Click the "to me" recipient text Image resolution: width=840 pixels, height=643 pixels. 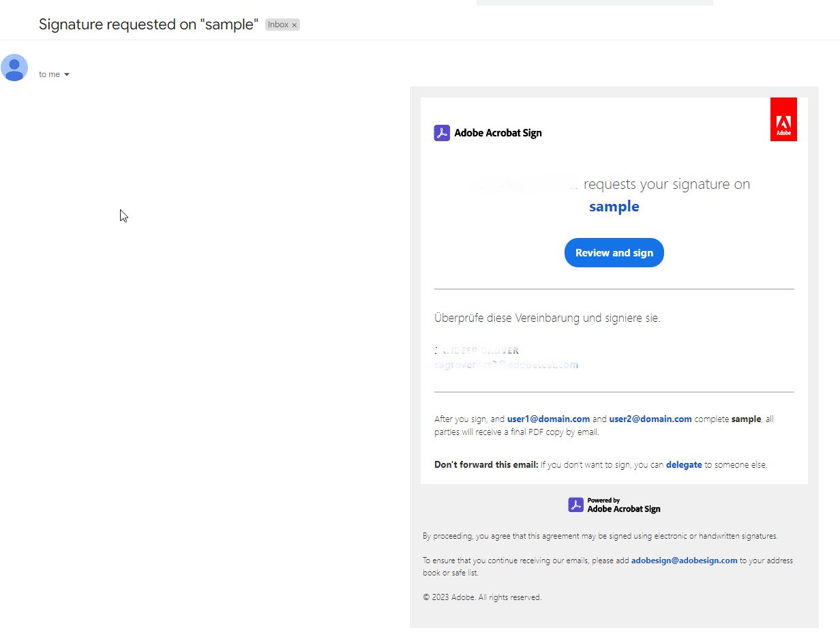(49, 74)
